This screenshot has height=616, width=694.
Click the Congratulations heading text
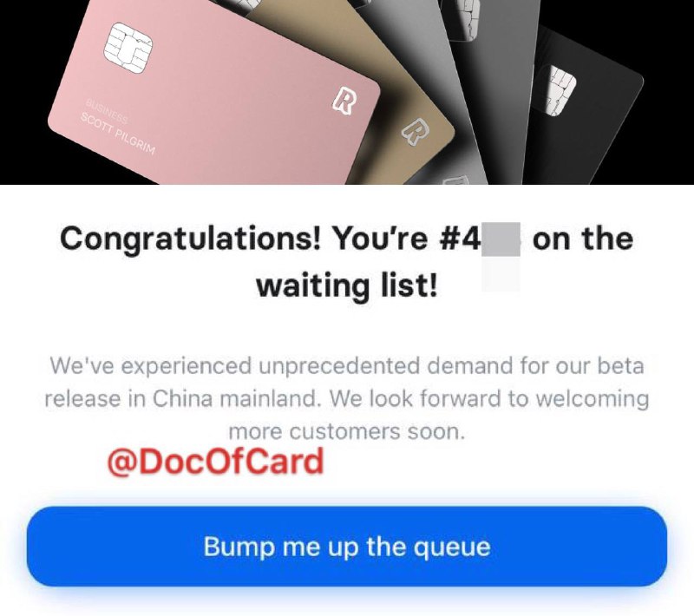pyautogui.click(x=346, y=239)
